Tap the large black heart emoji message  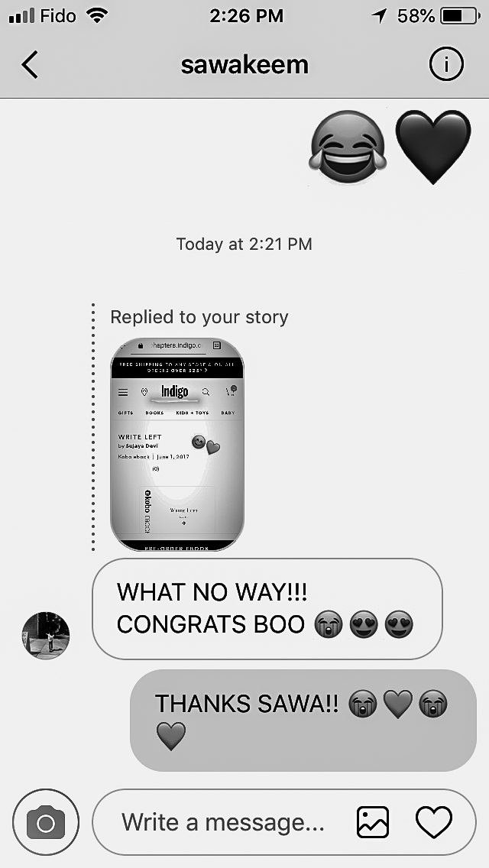coord(433,147)
